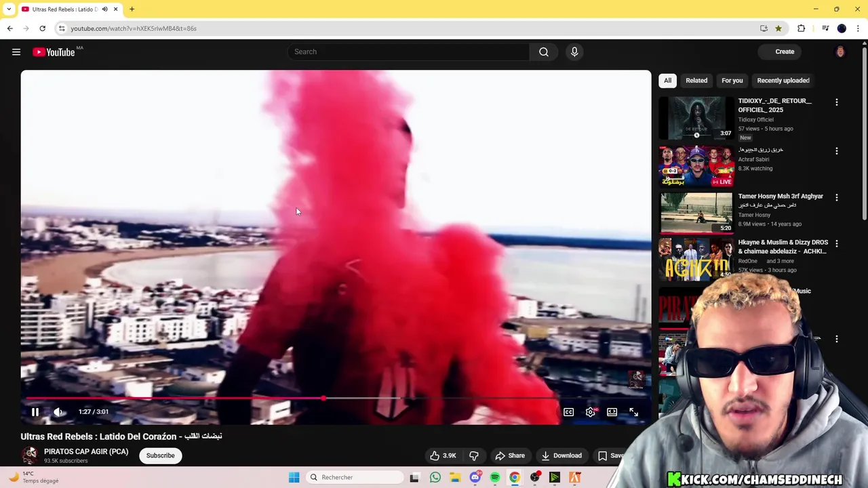Viewport: 868px width, 488px height.
Task: Focus the YouTube search field
Action: pyautogui.click(x=408, y=52)
